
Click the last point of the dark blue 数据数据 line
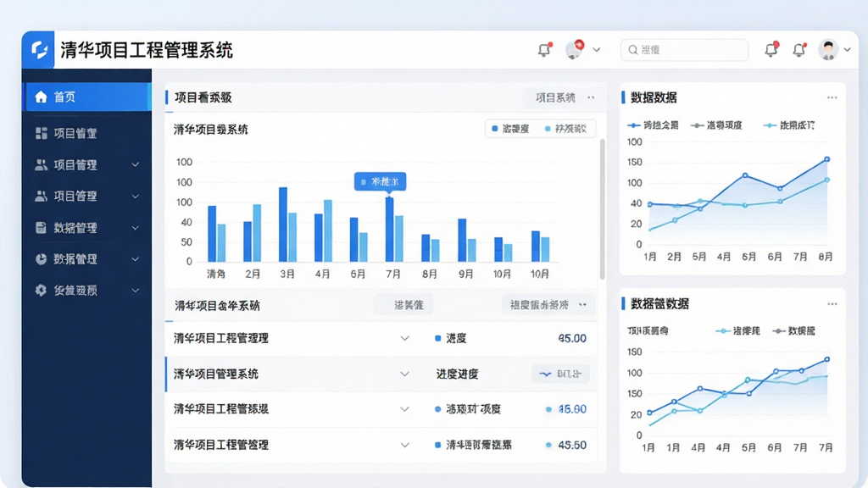coord(827,159)
